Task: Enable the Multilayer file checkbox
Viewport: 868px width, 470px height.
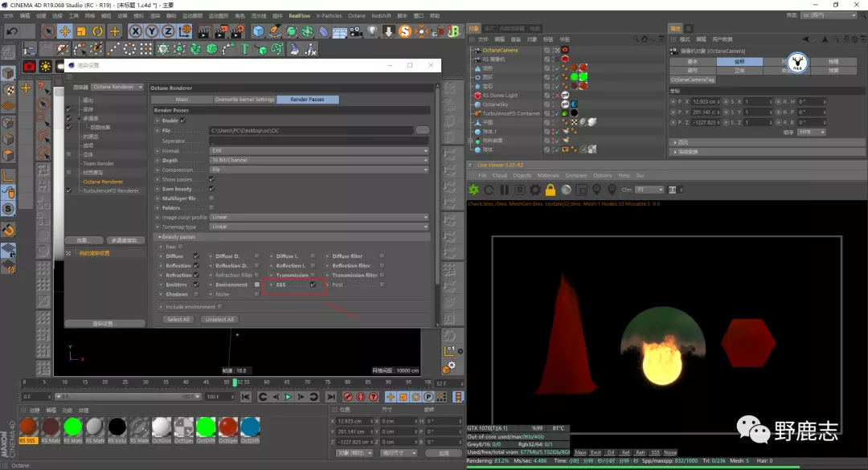Action: (x=211, y=198)
